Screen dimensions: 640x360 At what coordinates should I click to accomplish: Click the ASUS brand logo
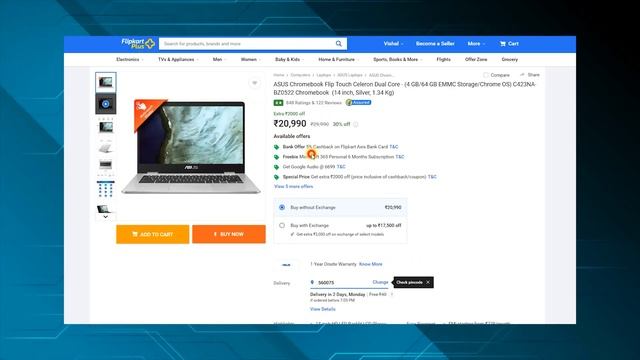point(286,265)
